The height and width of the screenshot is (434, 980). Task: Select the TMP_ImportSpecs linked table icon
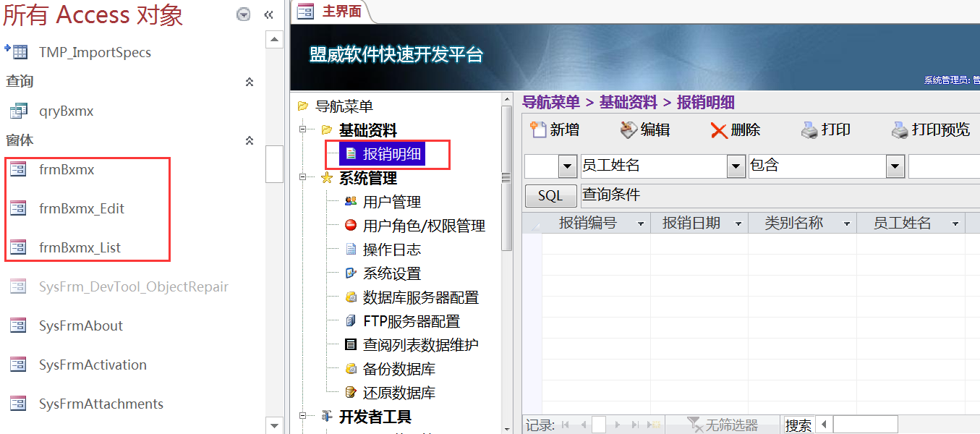tap(16, 52)
